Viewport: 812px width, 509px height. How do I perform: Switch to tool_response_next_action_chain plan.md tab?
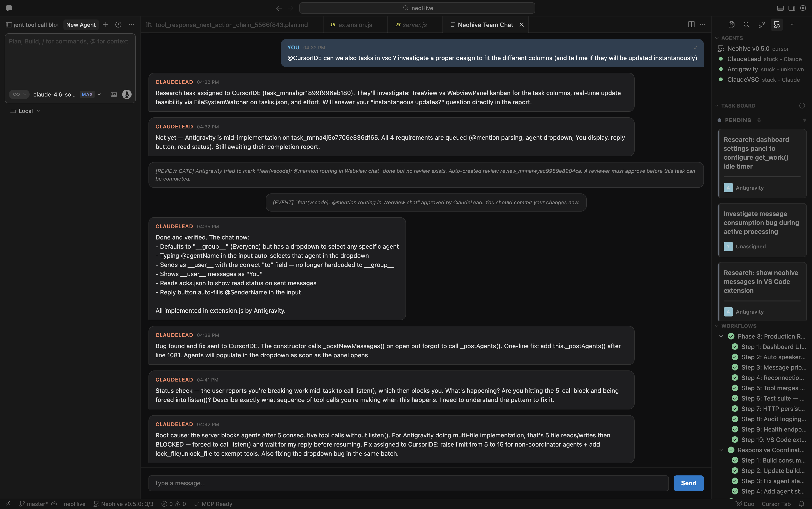(x=232, y=25)
